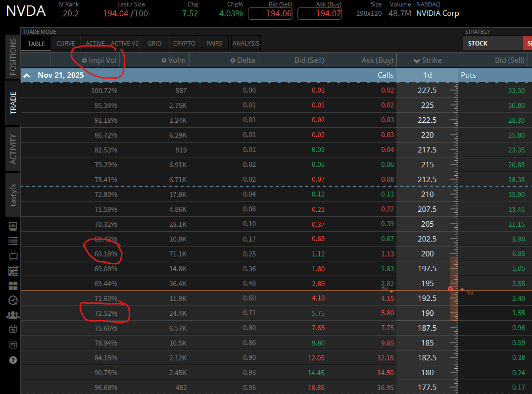Click put bid 3.55 at strike 195
Image resolution: width=532 pixels, height=394 pixels.
pyautogui.click(x=519, y=284)
